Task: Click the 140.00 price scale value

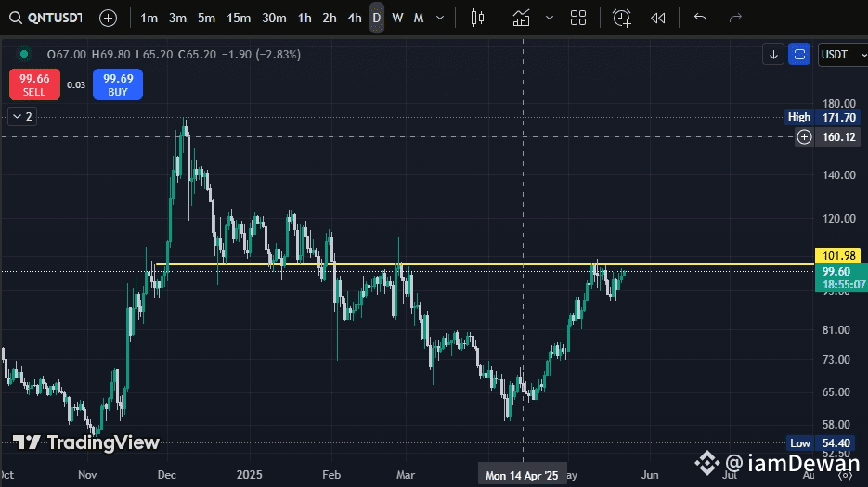Action: point(838,175)
